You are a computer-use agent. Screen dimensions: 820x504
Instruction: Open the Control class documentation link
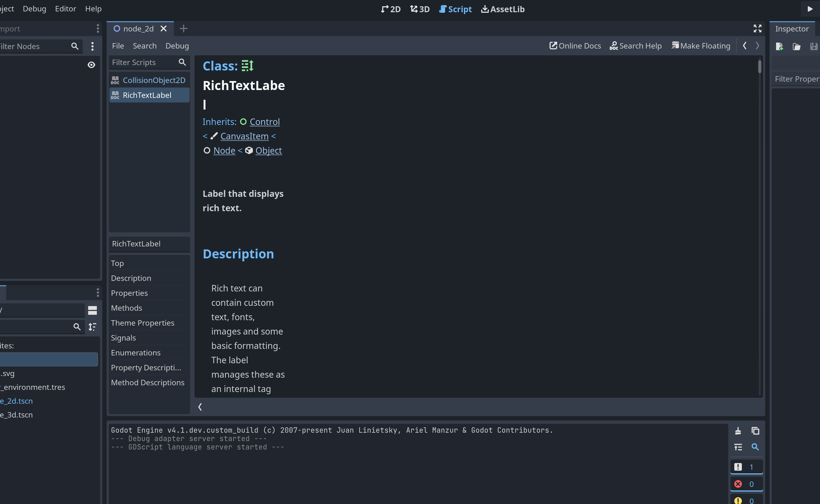[264, 122]
